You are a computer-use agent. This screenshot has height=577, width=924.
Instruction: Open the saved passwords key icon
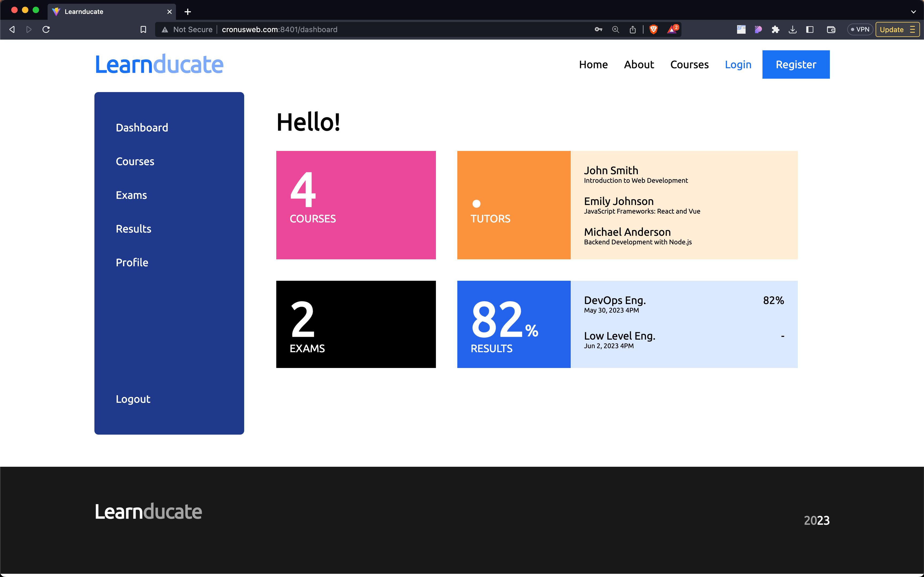pos(598,29)
